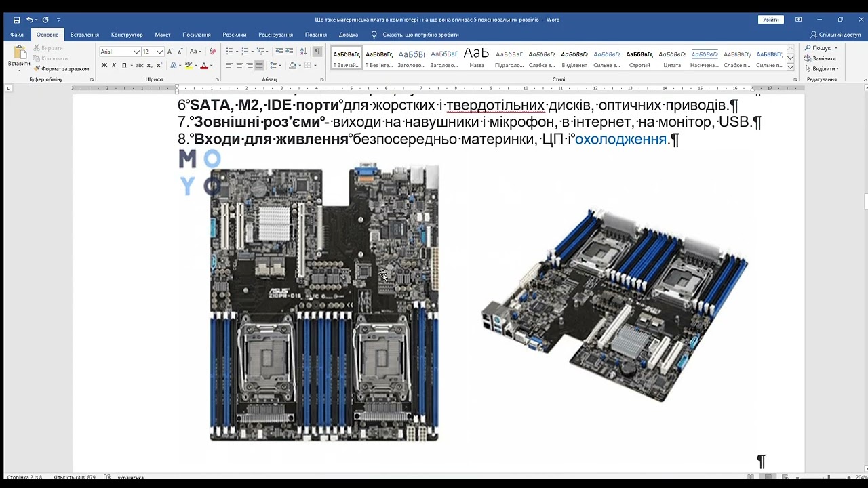This screenshot has height=488, width=868.
Task: Click the bulleted list icon
Action: point(231,52)
